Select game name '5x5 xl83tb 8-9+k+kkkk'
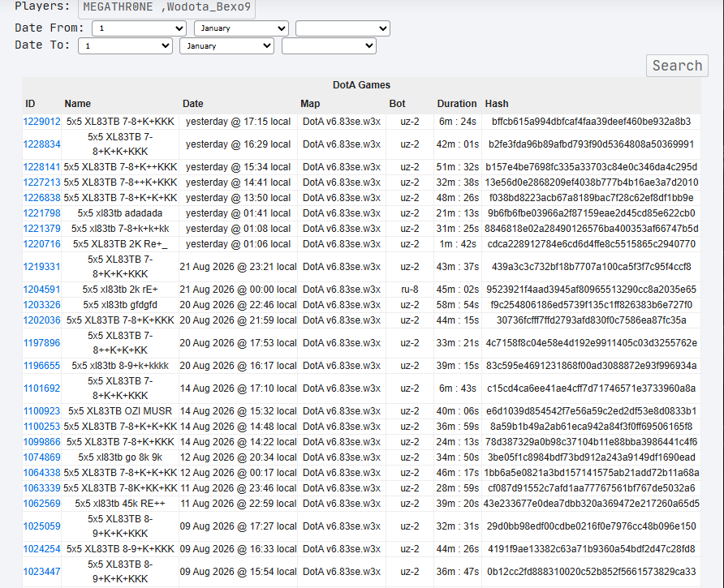Screen dimensions: 724x588 tap(120, 366)
